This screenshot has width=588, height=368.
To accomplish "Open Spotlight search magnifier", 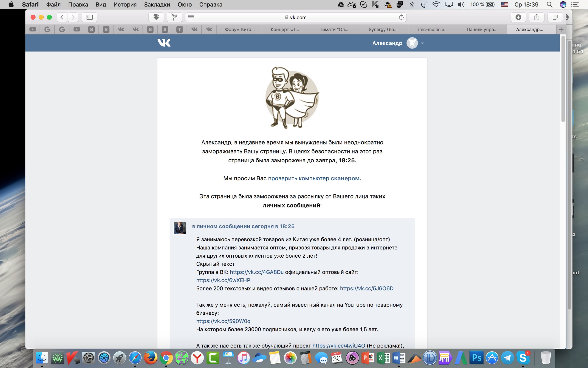I will (550, 4).
